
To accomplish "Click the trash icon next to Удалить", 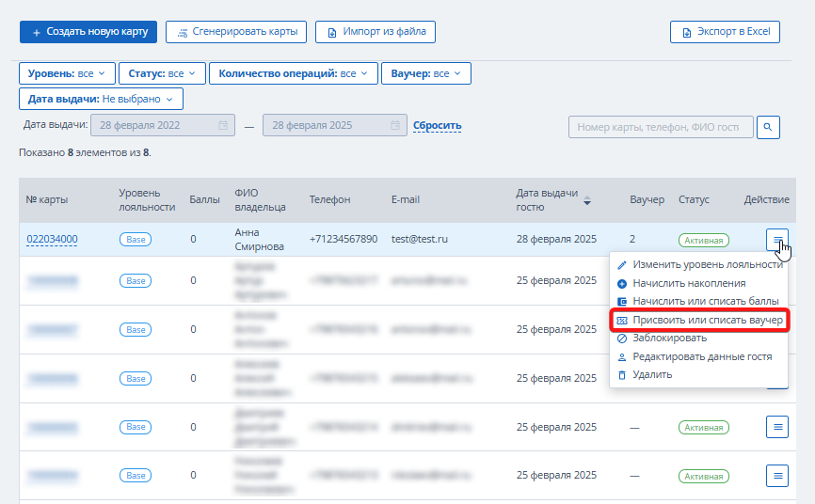I will coord(622,374).
